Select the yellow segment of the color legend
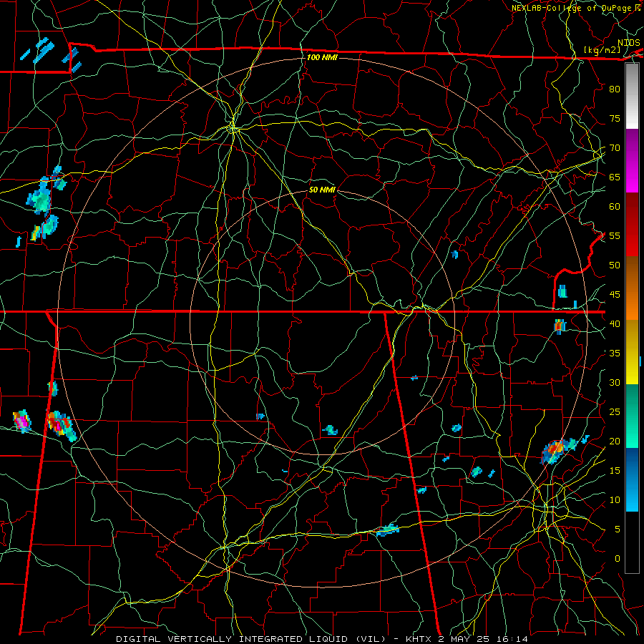644x644 pixels. (632, 352)
